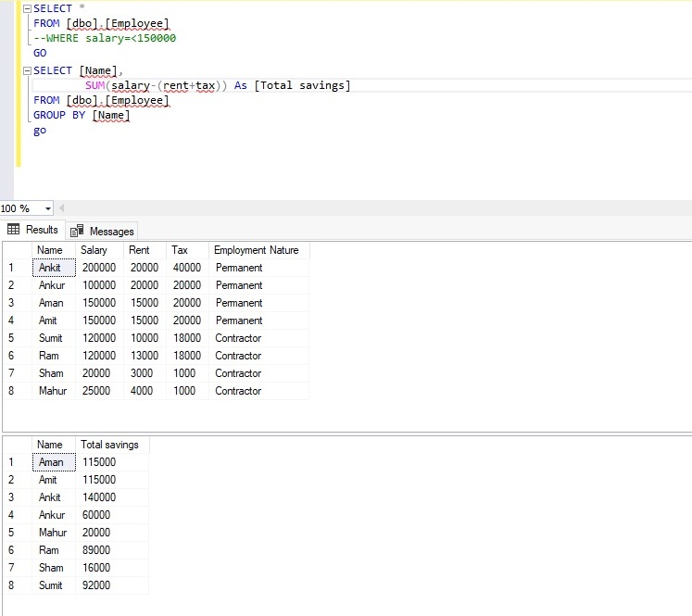
Task: Click rent value 13000 in Ram row
Action: click(x=145, y=356)
